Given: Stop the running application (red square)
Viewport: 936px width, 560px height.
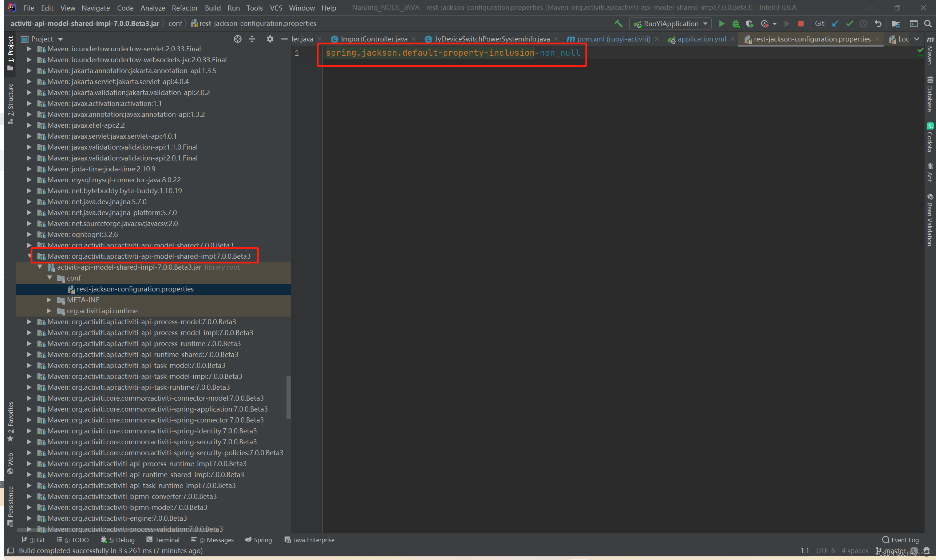Looking at the screenshot, I should point(801,23).
